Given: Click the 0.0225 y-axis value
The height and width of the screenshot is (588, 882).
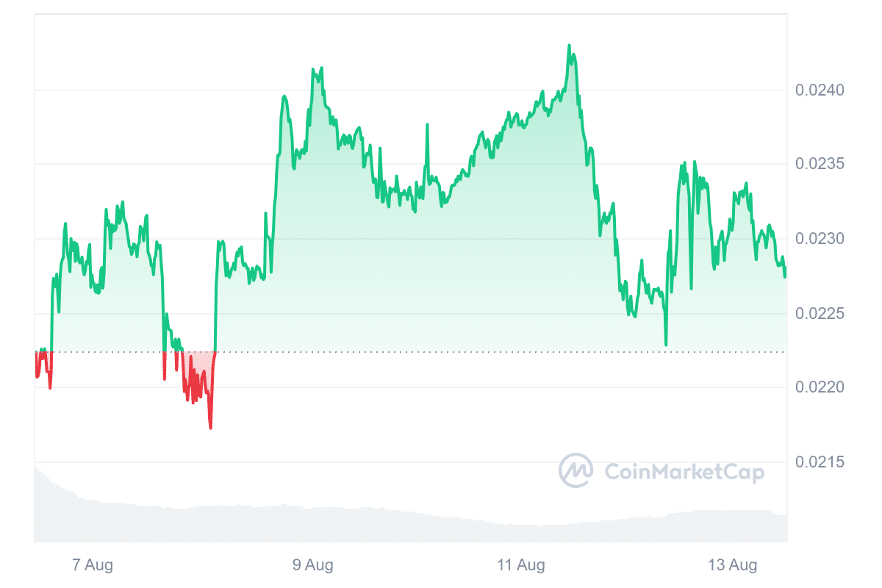Looking at the screenshot, I should [x=820, y=314].
